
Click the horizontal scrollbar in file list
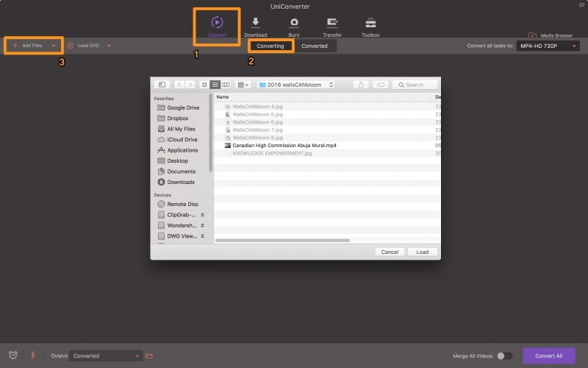point(282,241)
